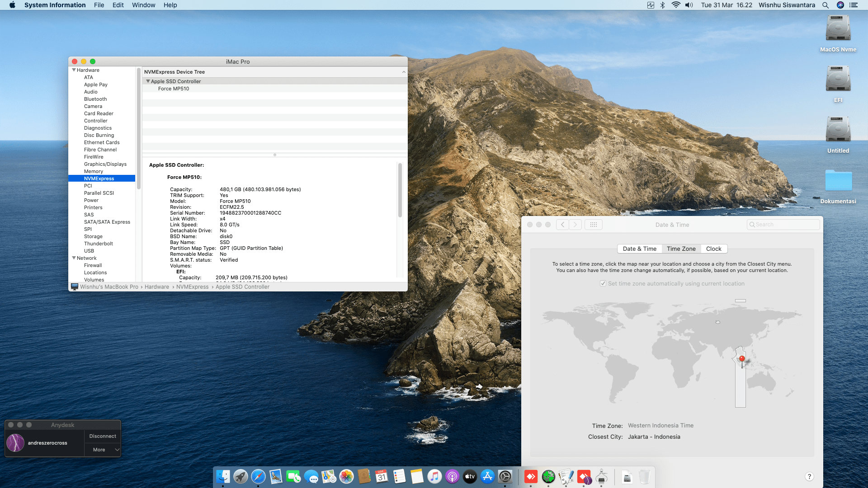The height and width of the screenshot is (488, 868).
Task: Open Notification Center list icon
Action: (854, 5)
